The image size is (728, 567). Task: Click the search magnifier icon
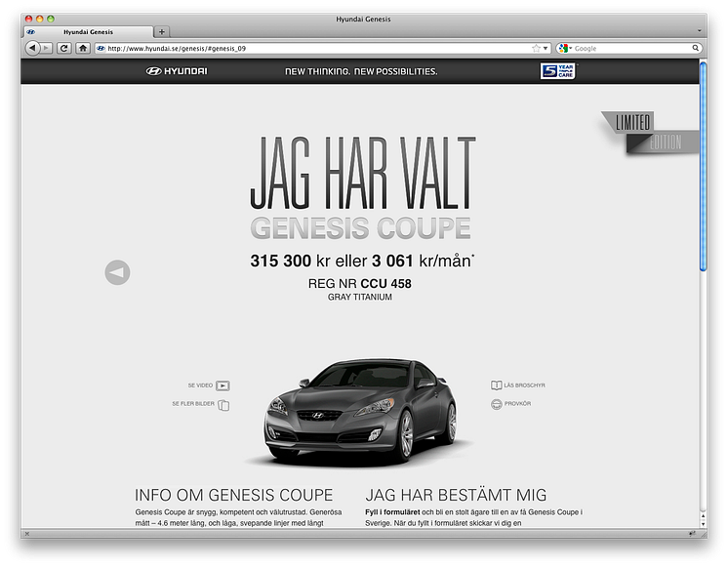click(695, 48)
